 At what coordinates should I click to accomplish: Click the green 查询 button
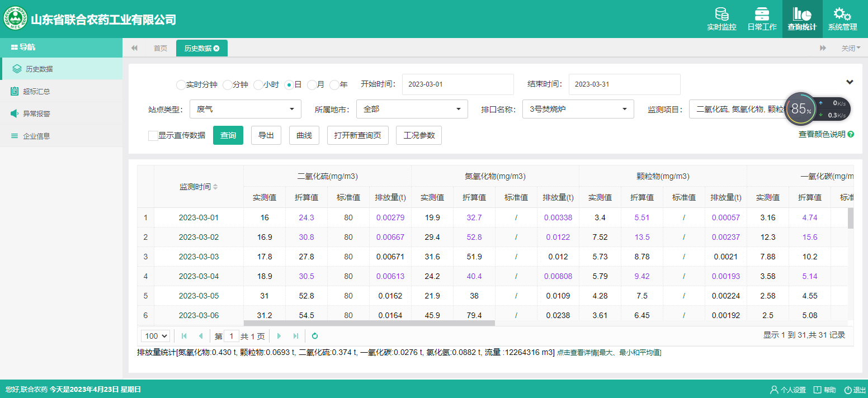click(x=228, y=135)
